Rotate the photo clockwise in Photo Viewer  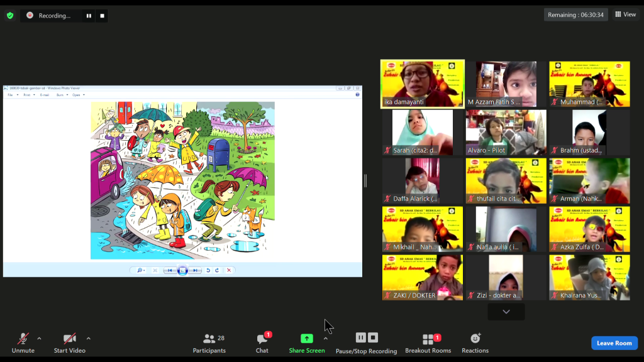[x=217, y=270]
